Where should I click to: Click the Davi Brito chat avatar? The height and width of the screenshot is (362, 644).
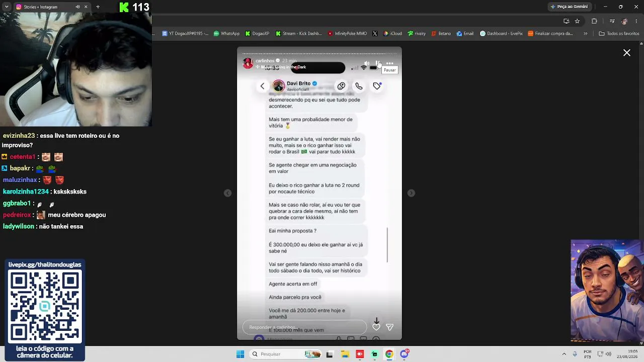click(x=279, y=86)
